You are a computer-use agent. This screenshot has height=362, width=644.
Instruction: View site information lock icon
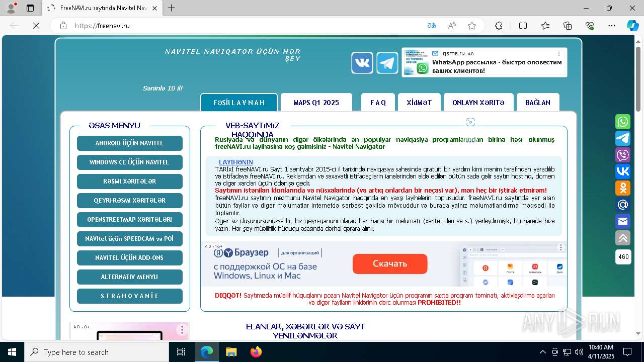pyautogui.click(x=63, y=26)
